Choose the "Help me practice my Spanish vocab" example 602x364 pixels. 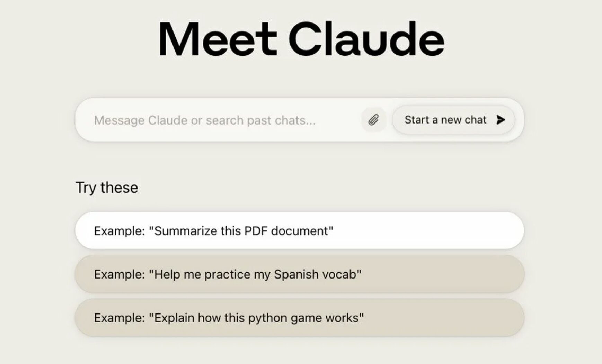(299, 274)
